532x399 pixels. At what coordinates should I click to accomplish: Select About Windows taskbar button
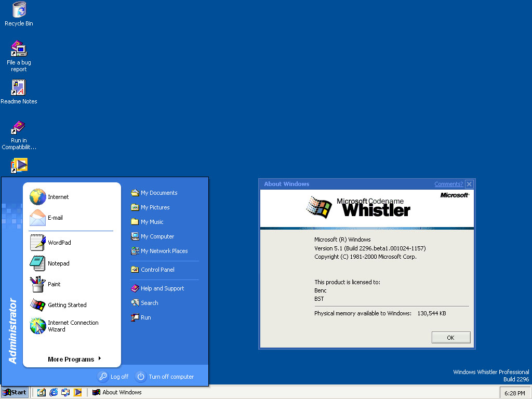tap(117, 392)
